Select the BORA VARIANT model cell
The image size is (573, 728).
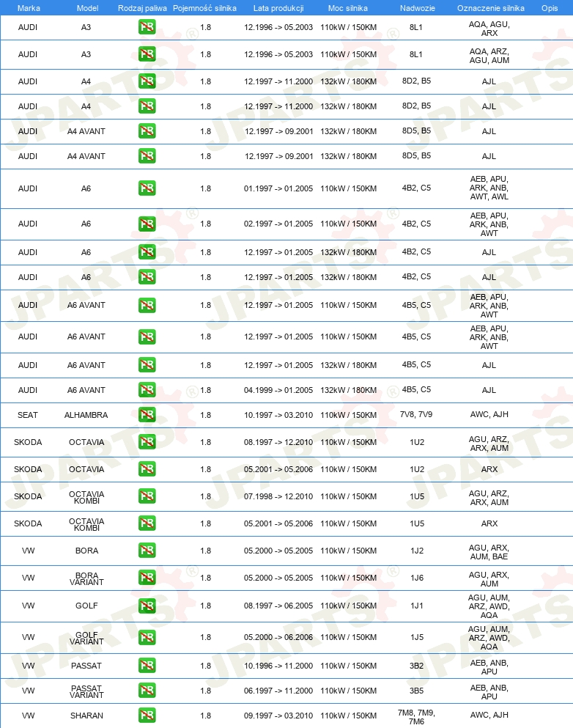[x=86, y=578]
